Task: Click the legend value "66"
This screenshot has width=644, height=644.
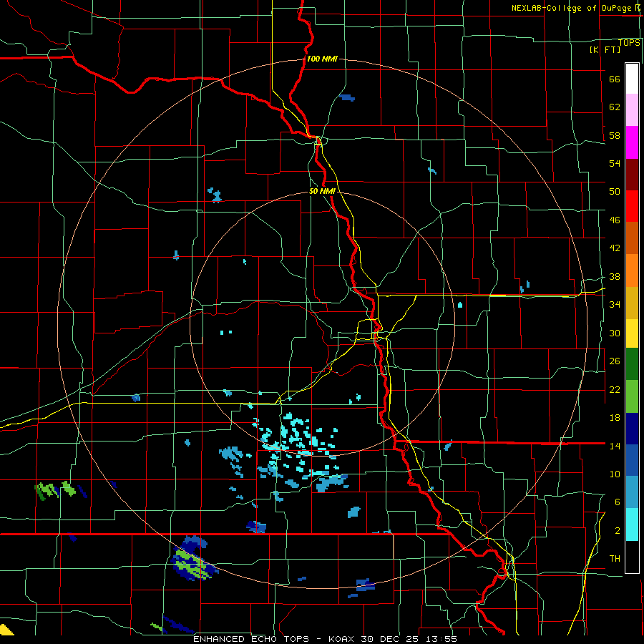Action: pos(615,79)
